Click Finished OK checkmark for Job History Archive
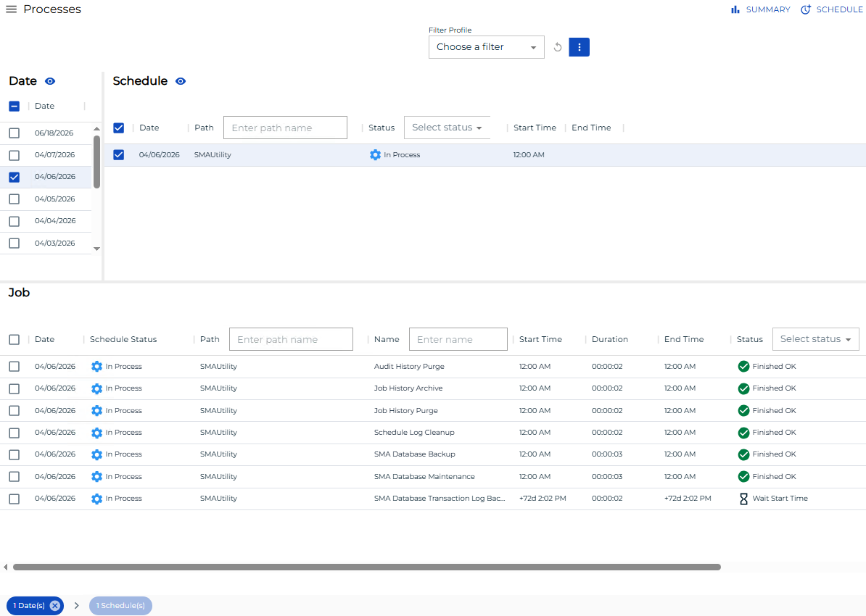The image size is (866, 616). (x=743, y=388)
